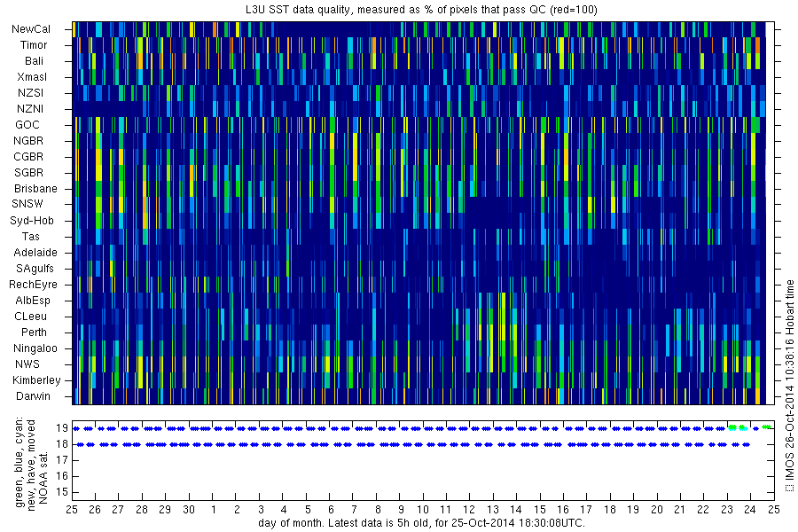Click the RechEyre row label
The width and height of the screenshot is (798, 532).
tap(33, 285)
